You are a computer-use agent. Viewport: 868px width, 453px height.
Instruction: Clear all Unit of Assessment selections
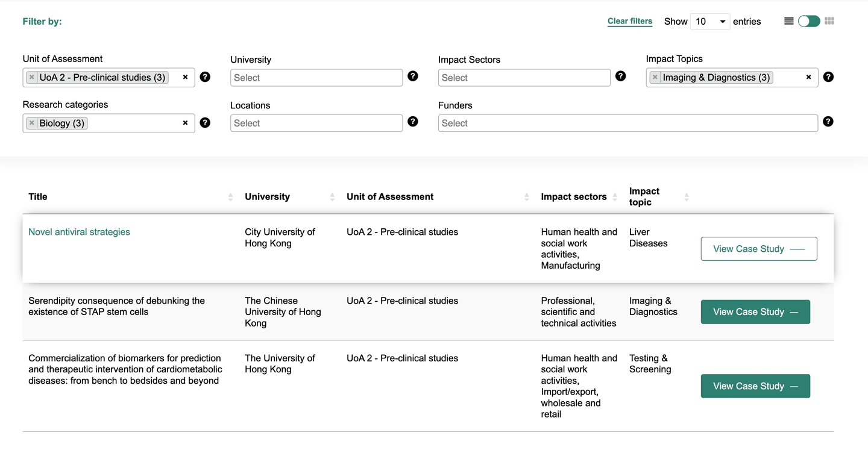pos(185,77)
